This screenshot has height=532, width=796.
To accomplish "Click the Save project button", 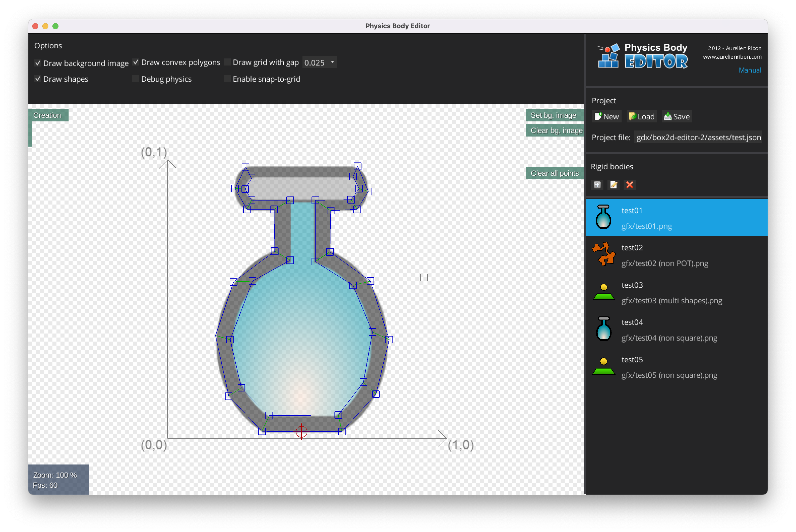I will pos(677,116).
